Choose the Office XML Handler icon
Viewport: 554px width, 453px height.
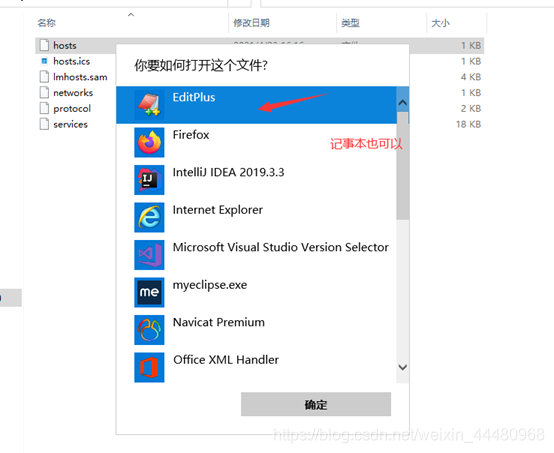(149, 367)
